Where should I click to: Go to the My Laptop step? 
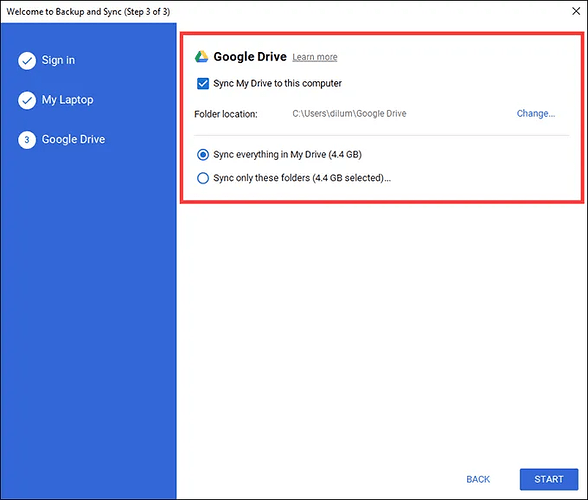[x=68, y=100]
